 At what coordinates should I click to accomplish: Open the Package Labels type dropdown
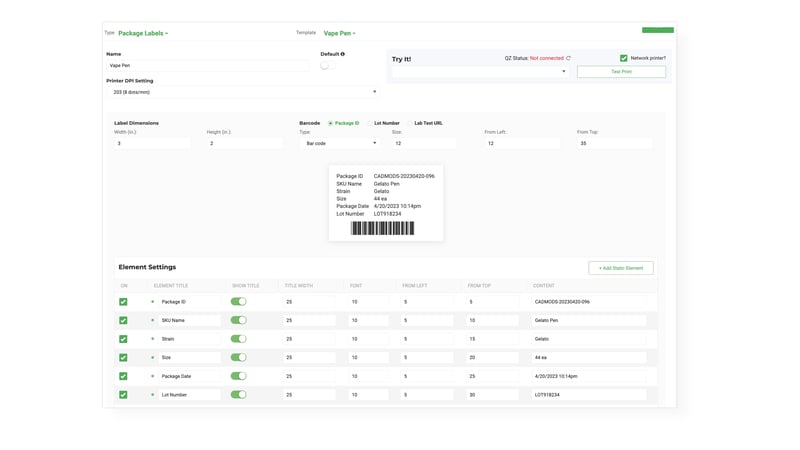(x=143, y=33)
